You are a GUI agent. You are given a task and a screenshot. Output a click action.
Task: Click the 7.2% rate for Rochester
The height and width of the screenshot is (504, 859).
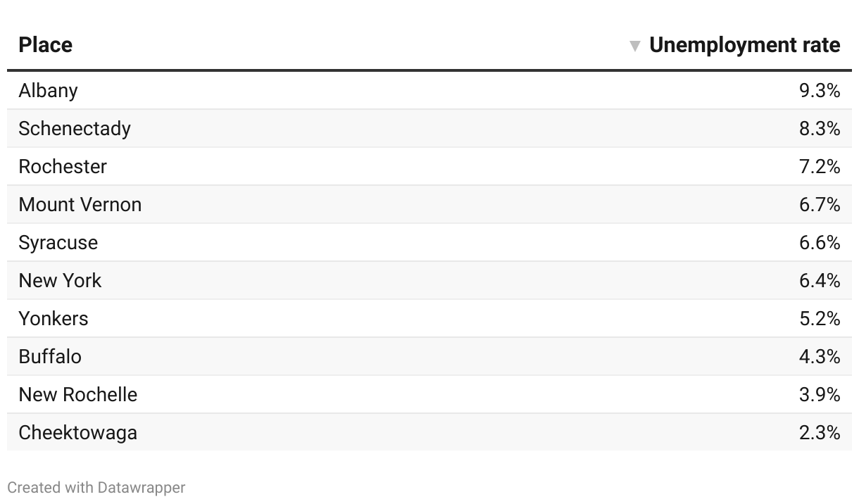pyautogui.click(x=820, y=167)
